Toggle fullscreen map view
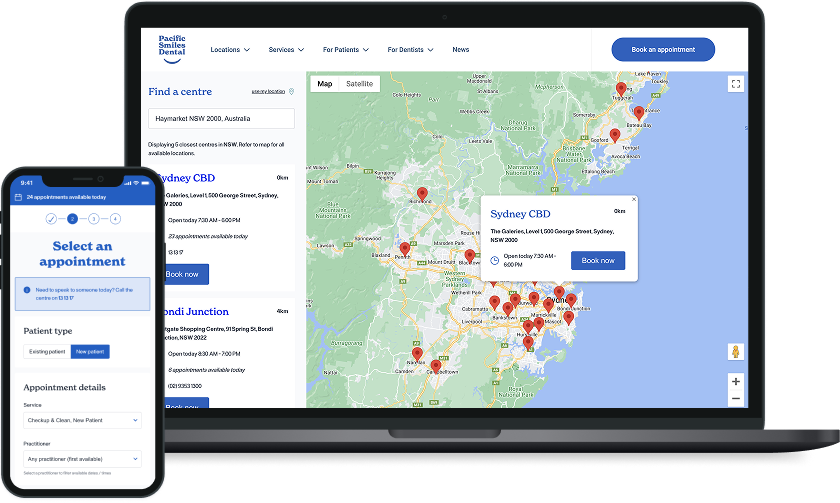This screenshot has width=840, height=503. pyautogui.click(x=736, y=84)
